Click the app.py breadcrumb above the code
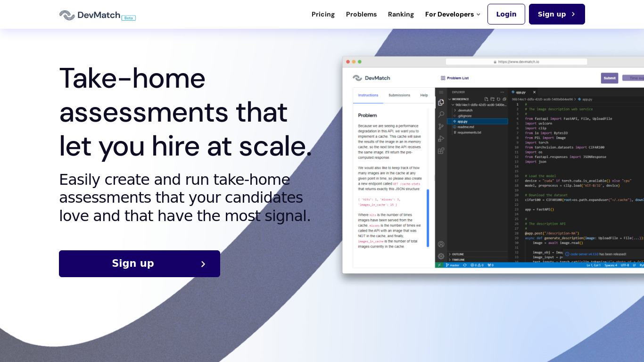Image resolution: width=644 pixels, height=362 pixels. [585, 99]
